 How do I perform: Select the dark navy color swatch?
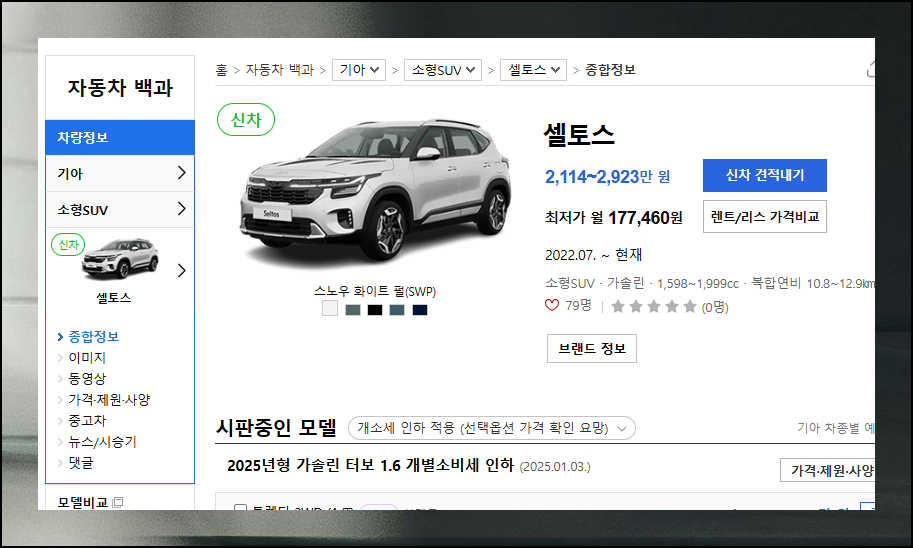coord(420,310)
